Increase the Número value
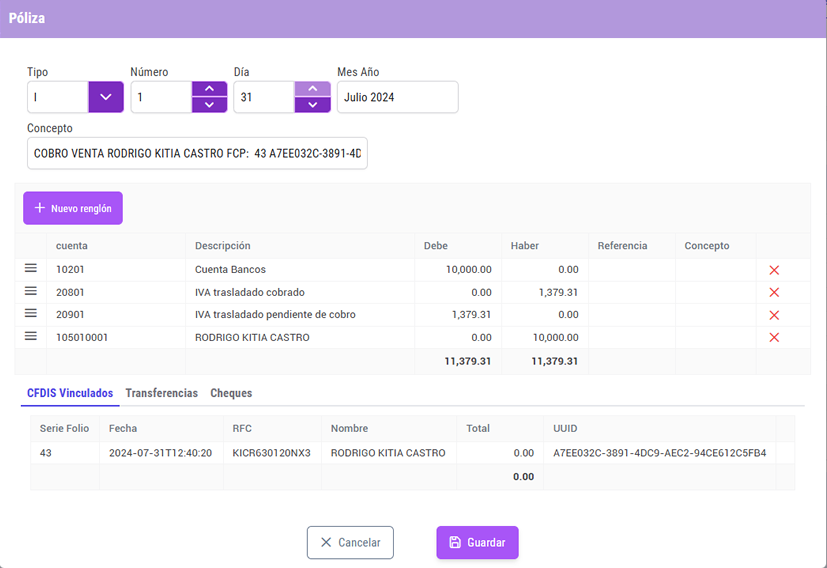Screen dimensions: 827x568 tap(209, 89)
